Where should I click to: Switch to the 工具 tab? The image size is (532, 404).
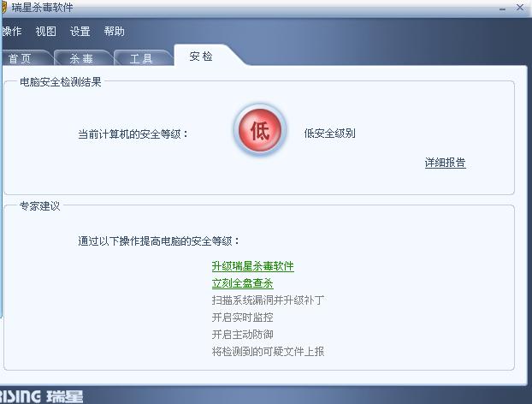pos(143,58)
